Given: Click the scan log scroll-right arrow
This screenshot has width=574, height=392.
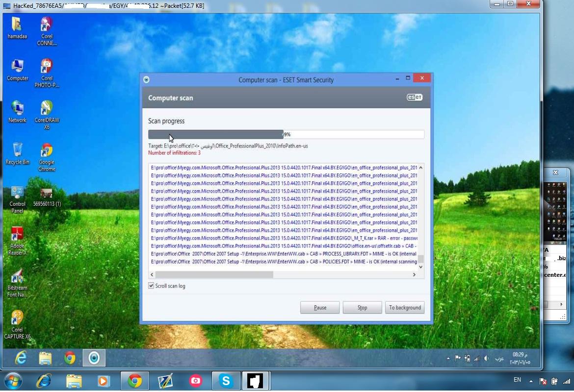Looking at the screenshot, I should point(415,274).
